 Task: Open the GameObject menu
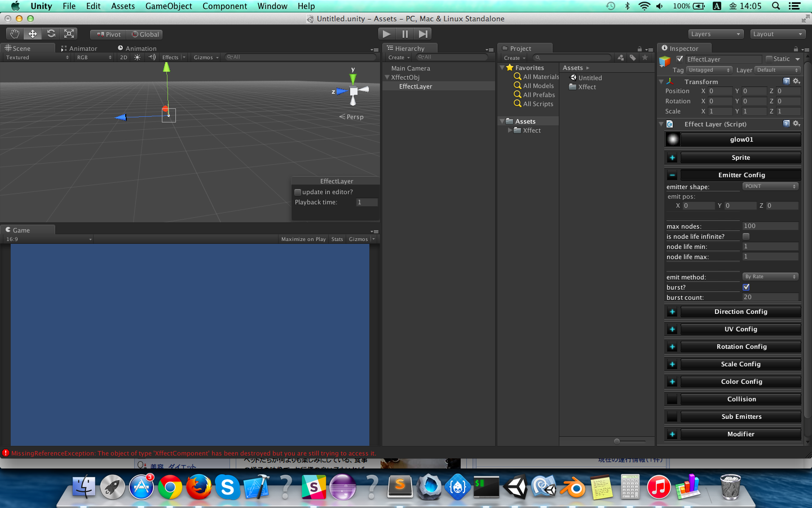(169, 6)
